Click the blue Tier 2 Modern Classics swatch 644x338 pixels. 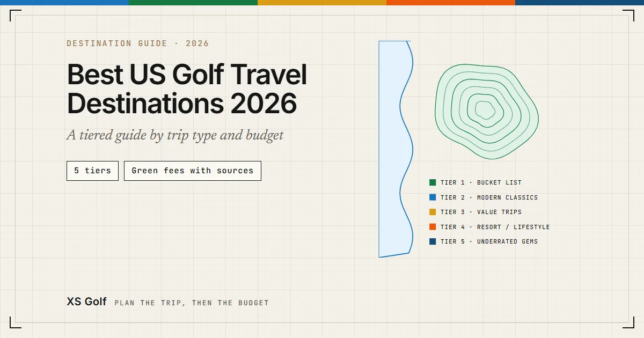(x=433, y=197)
